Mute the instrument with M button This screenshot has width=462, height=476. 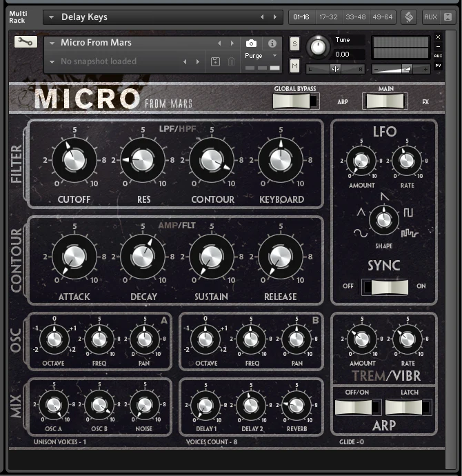(x=294, y=66)
